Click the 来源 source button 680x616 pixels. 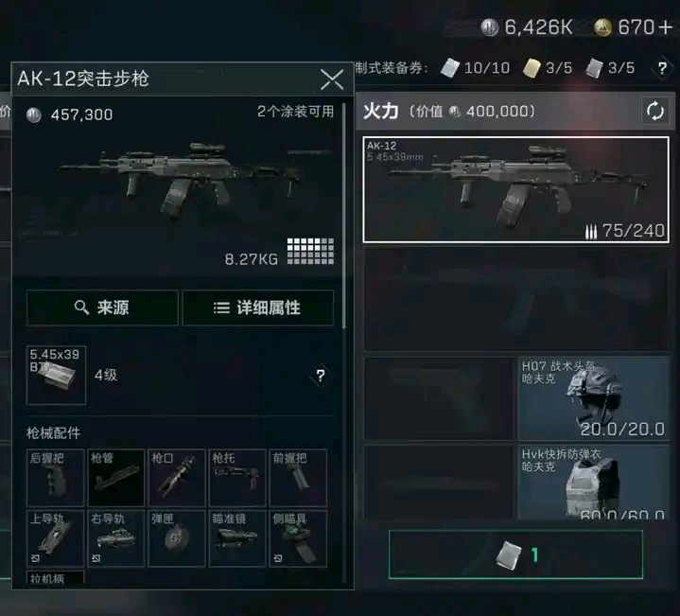pyautogui.click(x=102, y=308)
